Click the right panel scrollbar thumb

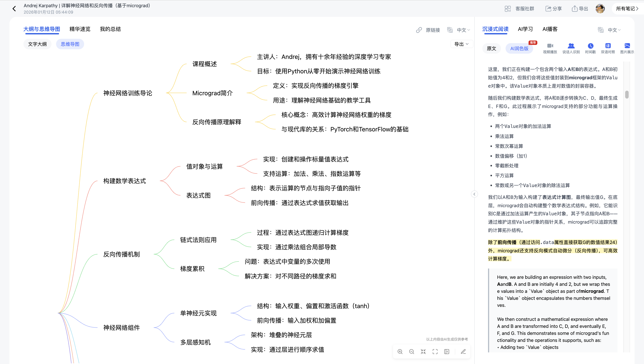coord(627,94)
